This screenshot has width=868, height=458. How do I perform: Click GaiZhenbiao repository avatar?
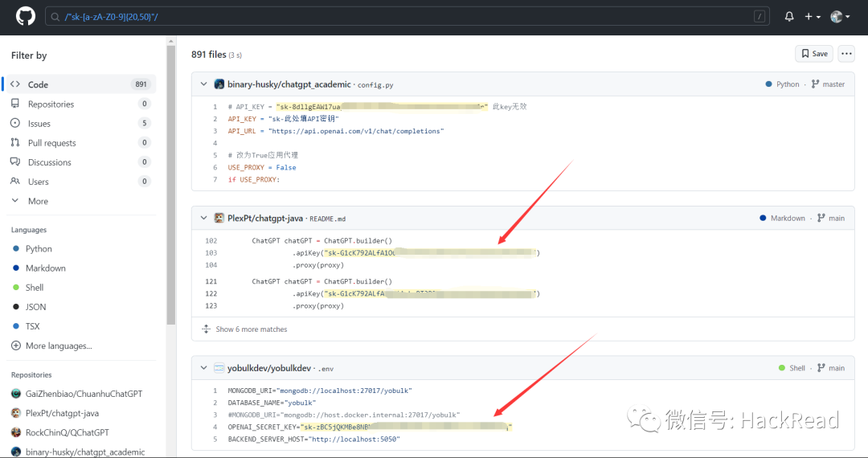click(16, 393)
